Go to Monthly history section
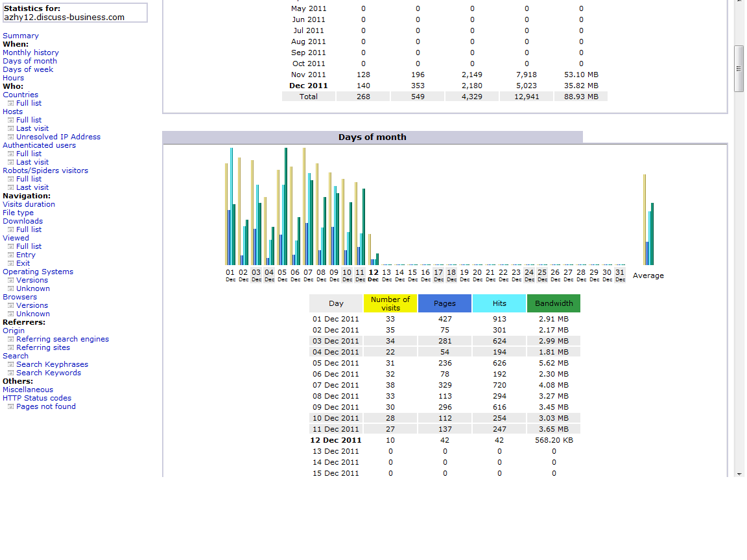The height and width of the screenshot is (560, 747). click(x=30, y=53)
